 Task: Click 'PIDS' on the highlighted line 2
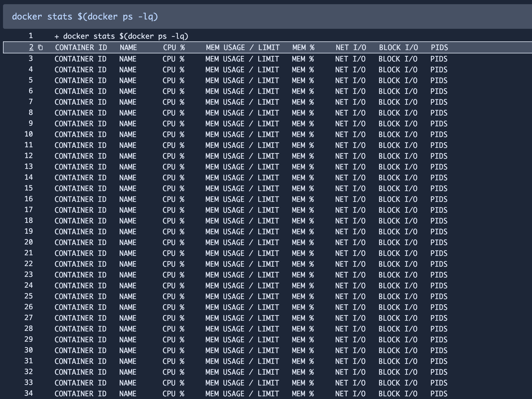click(439, 47)
